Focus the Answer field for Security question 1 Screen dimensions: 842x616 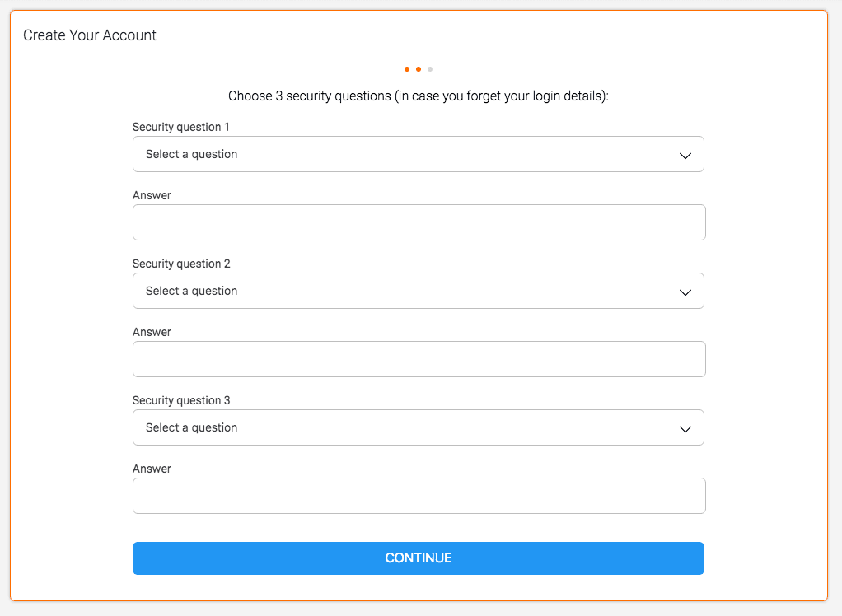pyautogui.click(x=419, y=222)
